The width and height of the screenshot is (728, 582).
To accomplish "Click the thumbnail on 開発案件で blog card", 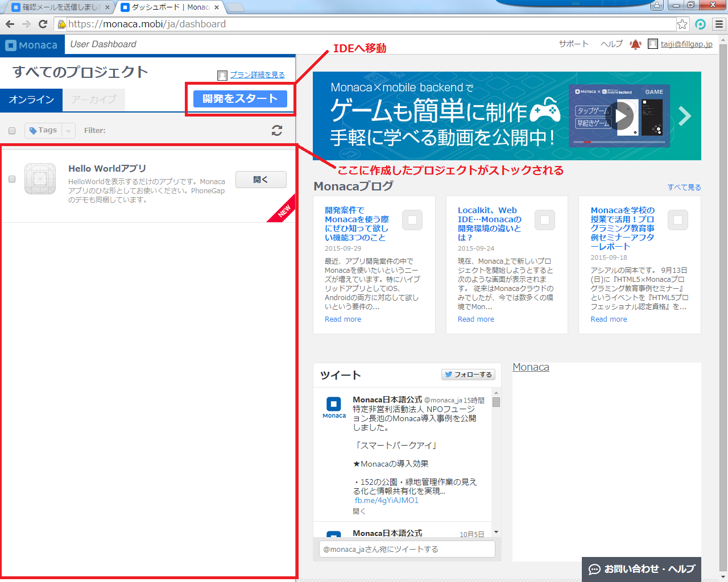I will point(412,220).
